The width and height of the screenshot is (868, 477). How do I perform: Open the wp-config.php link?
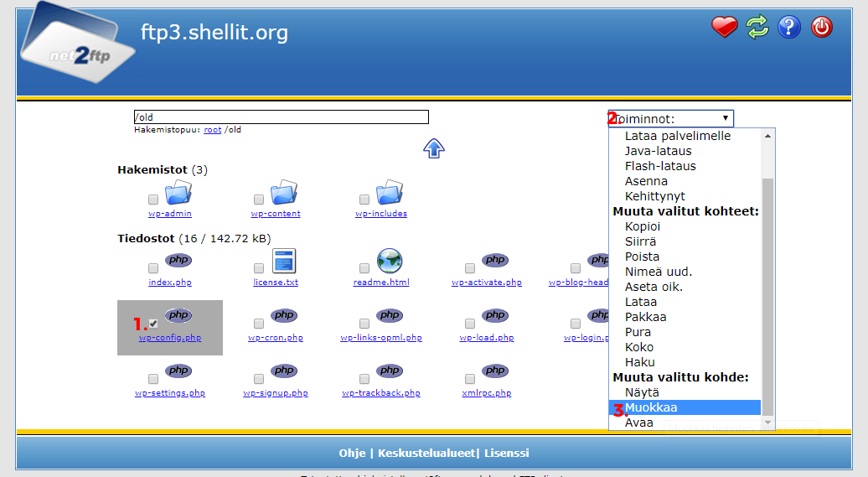pyautogui.click(x=170, y=337)
